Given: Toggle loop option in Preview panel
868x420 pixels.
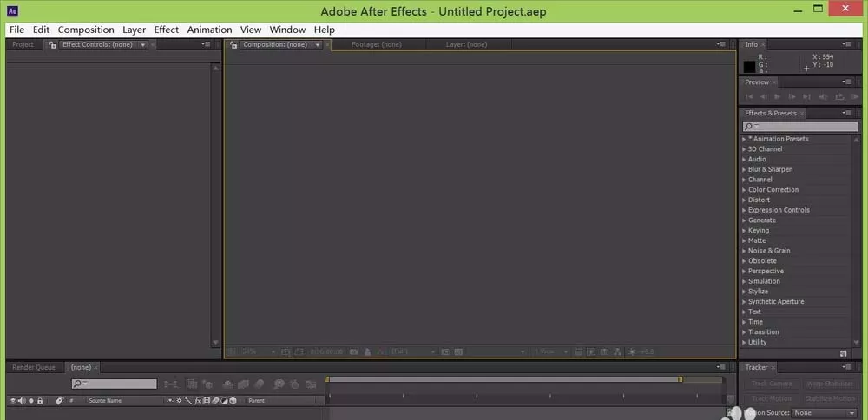Looking at the screenshot, I should click(839, 97).
